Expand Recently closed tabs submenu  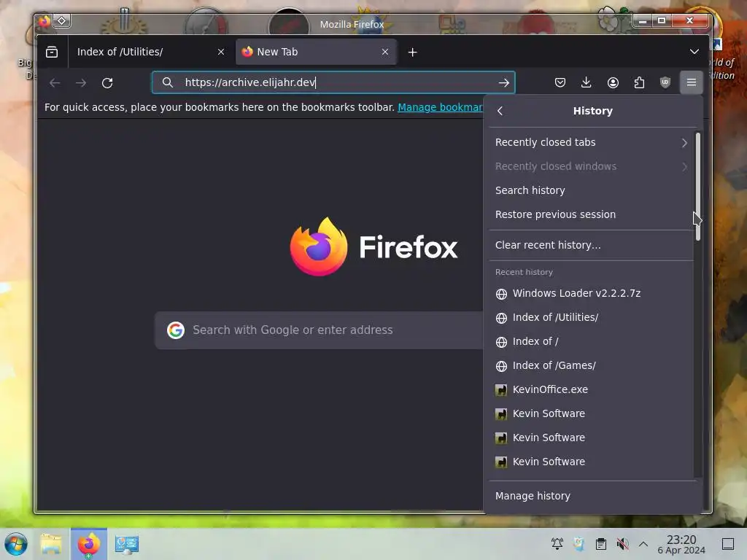pos(591,142)
